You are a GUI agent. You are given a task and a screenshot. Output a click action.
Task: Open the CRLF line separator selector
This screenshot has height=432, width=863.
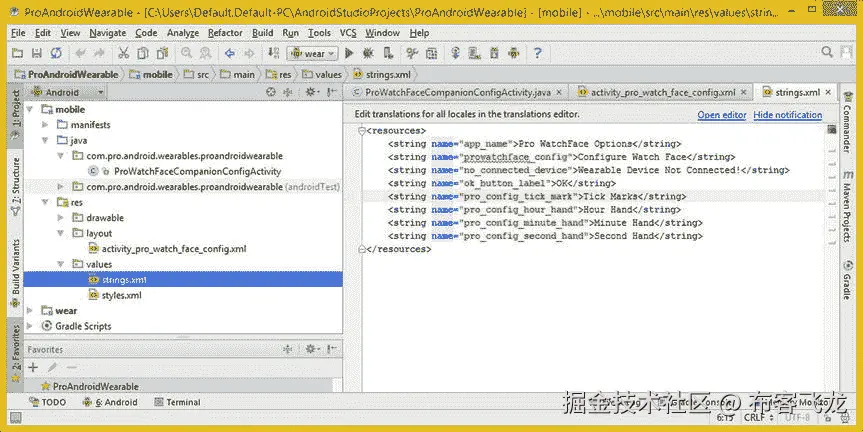click(760, 418)
